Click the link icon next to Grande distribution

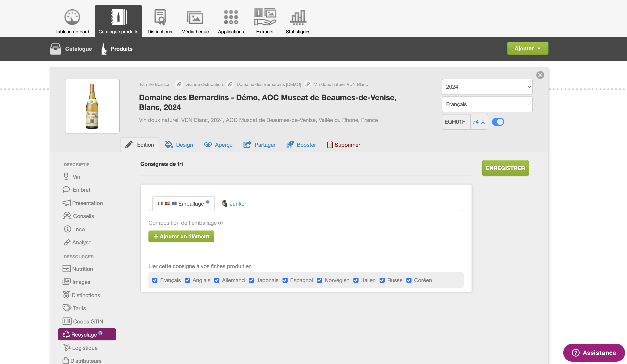[x=230, y=84]
